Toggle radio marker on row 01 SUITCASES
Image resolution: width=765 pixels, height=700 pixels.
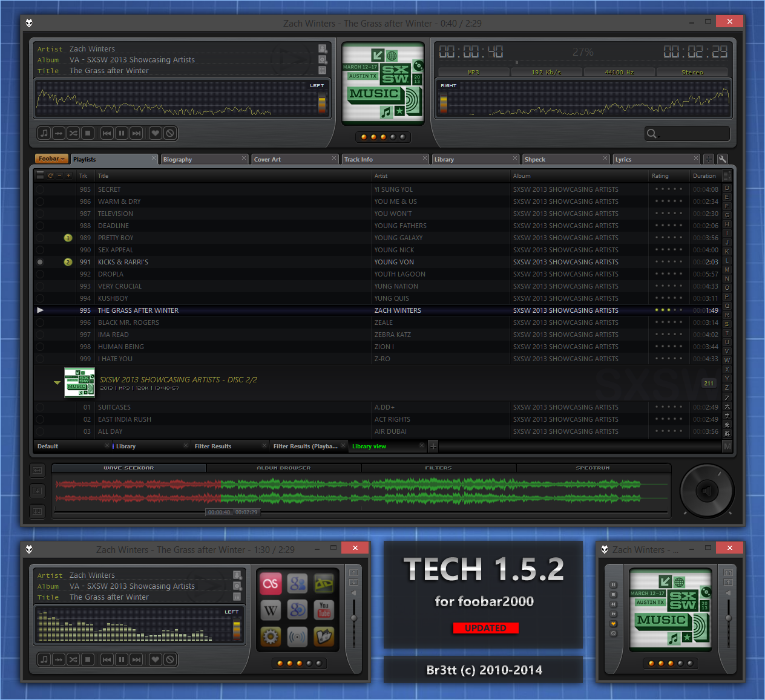(40, 407)
